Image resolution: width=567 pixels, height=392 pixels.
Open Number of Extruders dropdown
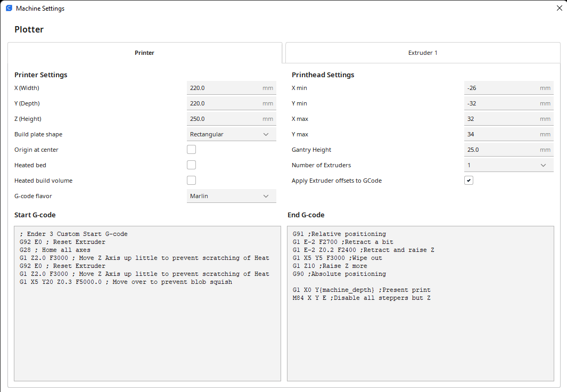pos(508,165)
